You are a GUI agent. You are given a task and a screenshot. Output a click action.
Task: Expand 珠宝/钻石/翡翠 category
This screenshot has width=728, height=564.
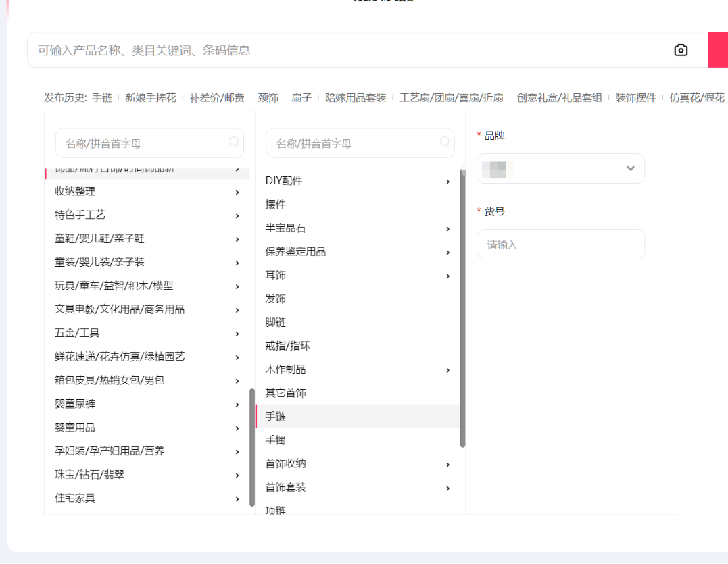237,476
